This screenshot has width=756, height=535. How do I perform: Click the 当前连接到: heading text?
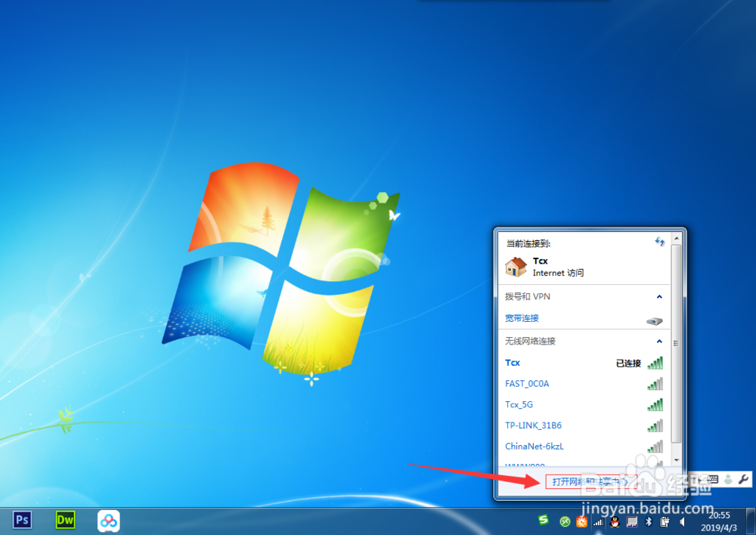tap(528, 244)
